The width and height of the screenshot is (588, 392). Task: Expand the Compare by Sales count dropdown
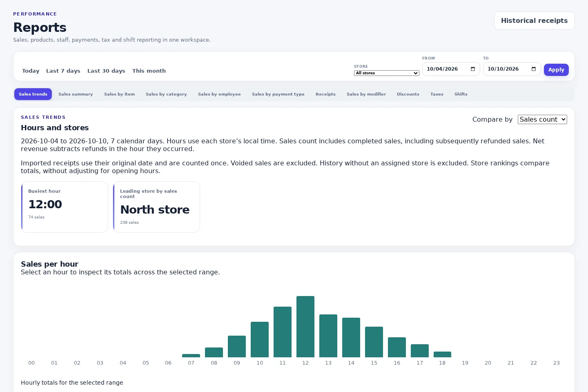(542, 119)
